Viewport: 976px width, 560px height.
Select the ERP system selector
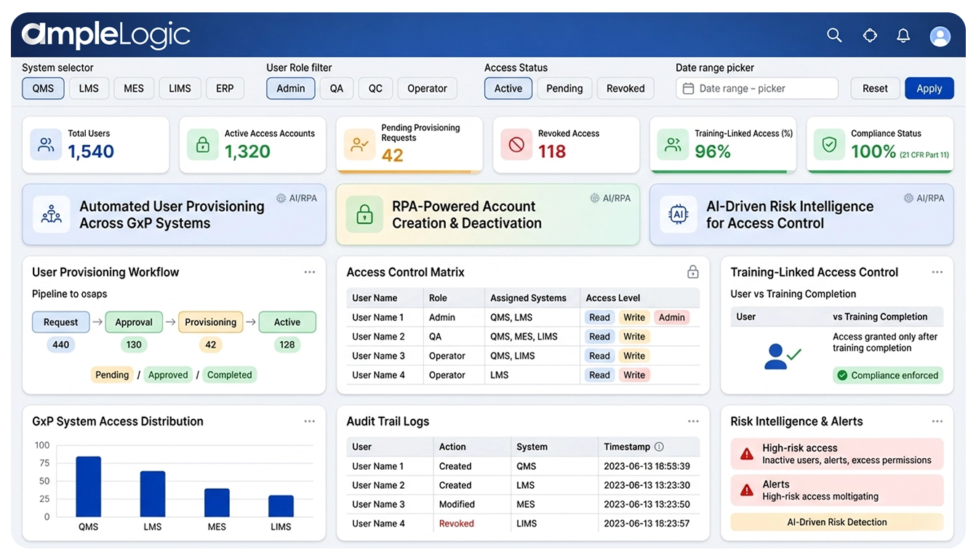click(225, 88)
